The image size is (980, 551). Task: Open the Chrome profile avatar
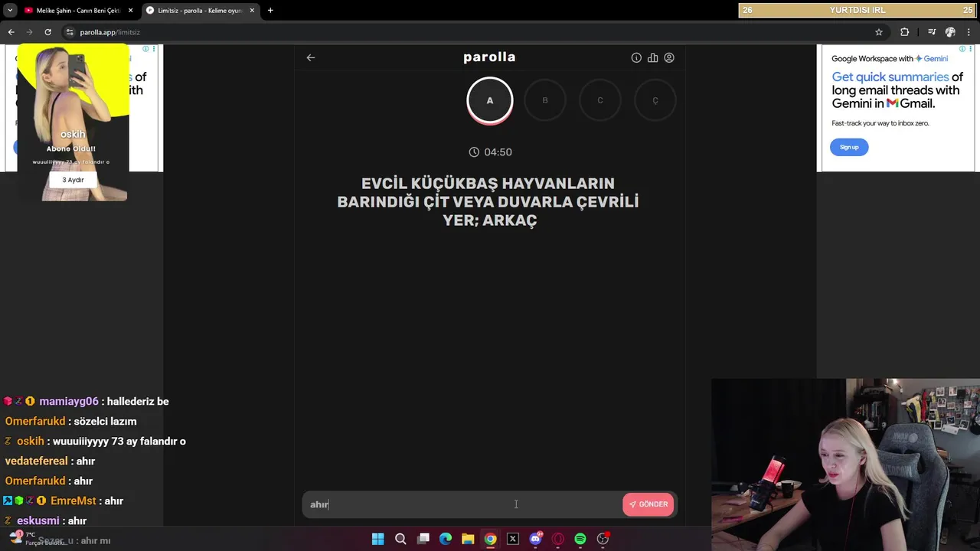point(950,32)
